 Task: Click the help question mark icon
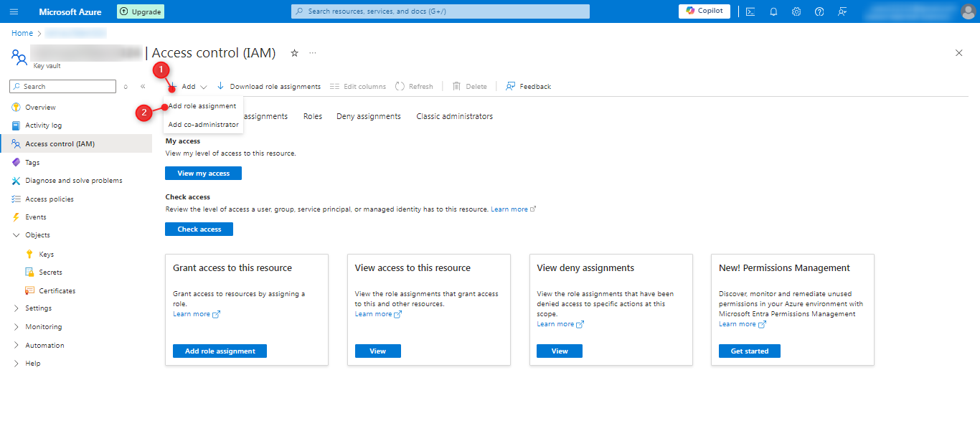pyautogui.click(x=819, y=11)
